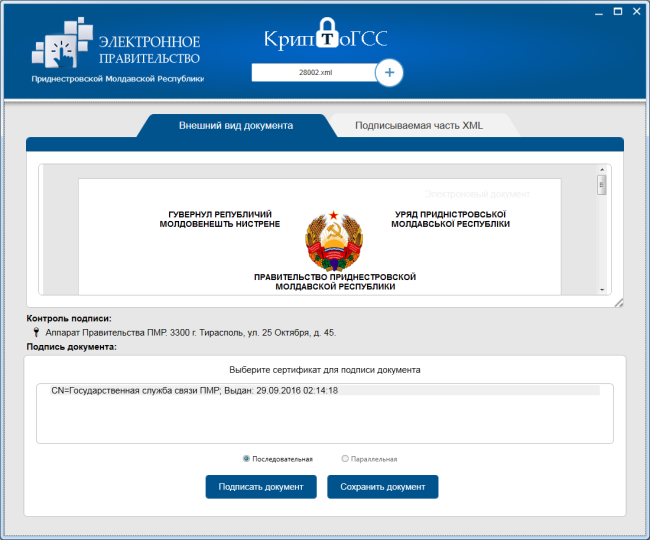Open the Подписываемая часть XML tab
Image resolution: width=650 pixels, height=540 pixels.
coord(417,126)
